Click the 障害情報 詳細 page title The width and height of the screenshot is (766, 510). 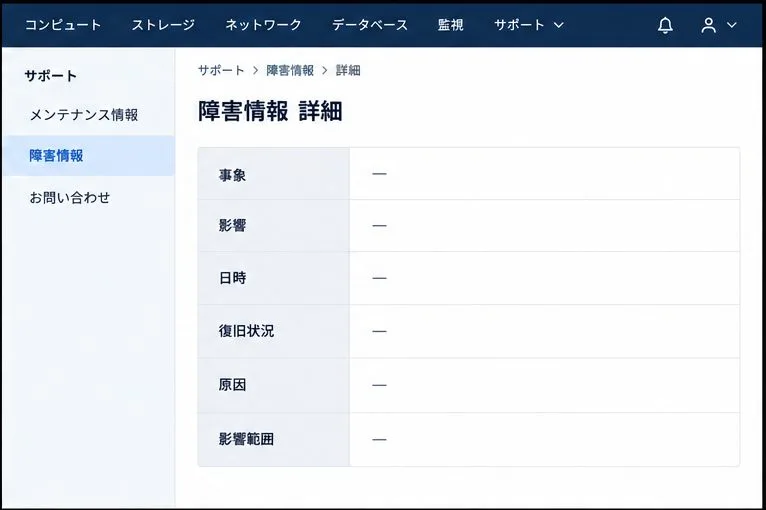pyautogui.click(x=270, y=111)
